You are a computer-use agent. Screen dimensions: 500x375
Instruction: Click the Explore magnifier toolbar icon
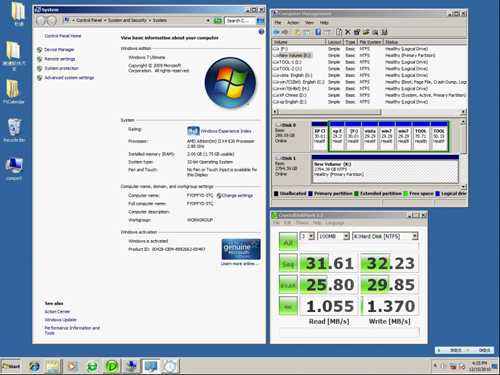(x=375, y=32)
